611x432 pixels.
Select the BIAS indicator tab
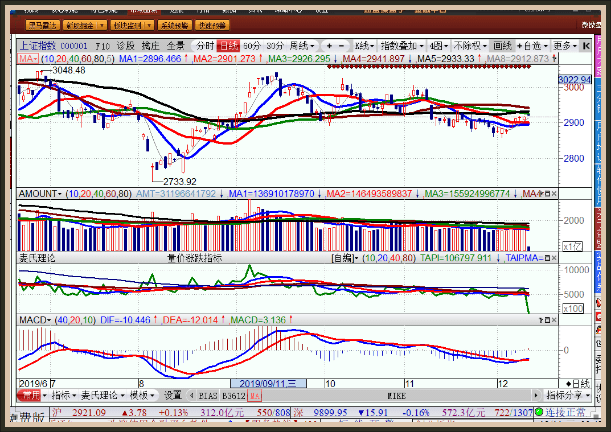[208, 396]
